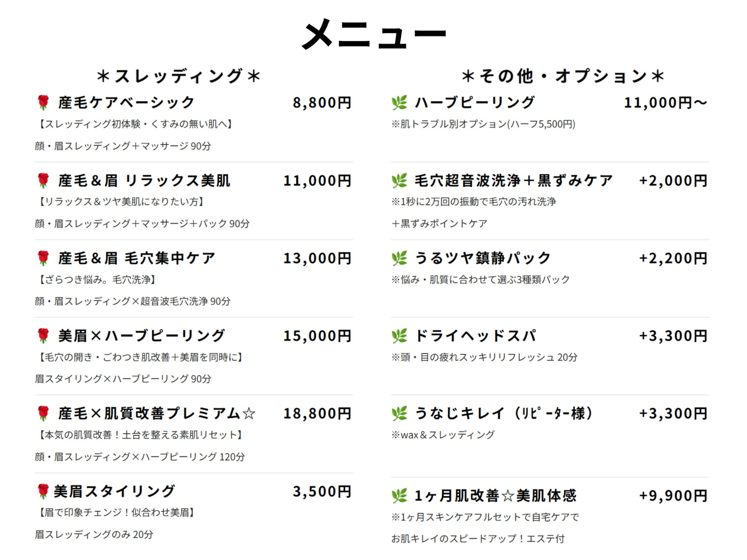Viewport: 747px width, 560px height.
Task: Click the leaf icon beside 毛穴超音波洗浄＋黒ずみケア
Action: pyautogui.click(x=400, y=181)
